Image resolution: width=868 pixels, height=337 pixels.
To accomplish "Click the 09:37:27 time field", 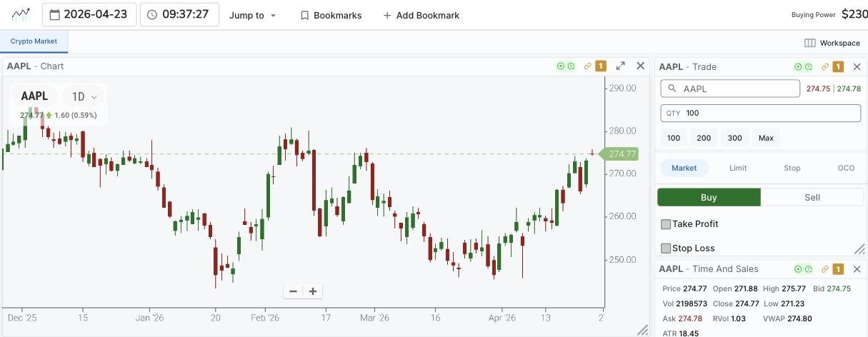I will 179,14.
